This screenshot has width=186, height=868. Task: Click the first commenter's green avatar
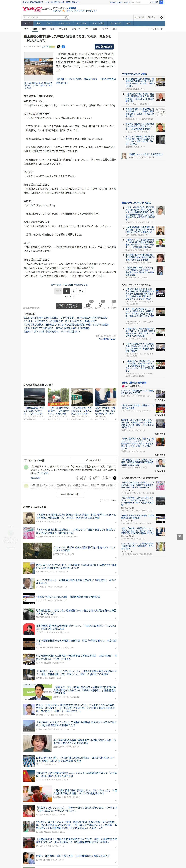tap(26, 467)
